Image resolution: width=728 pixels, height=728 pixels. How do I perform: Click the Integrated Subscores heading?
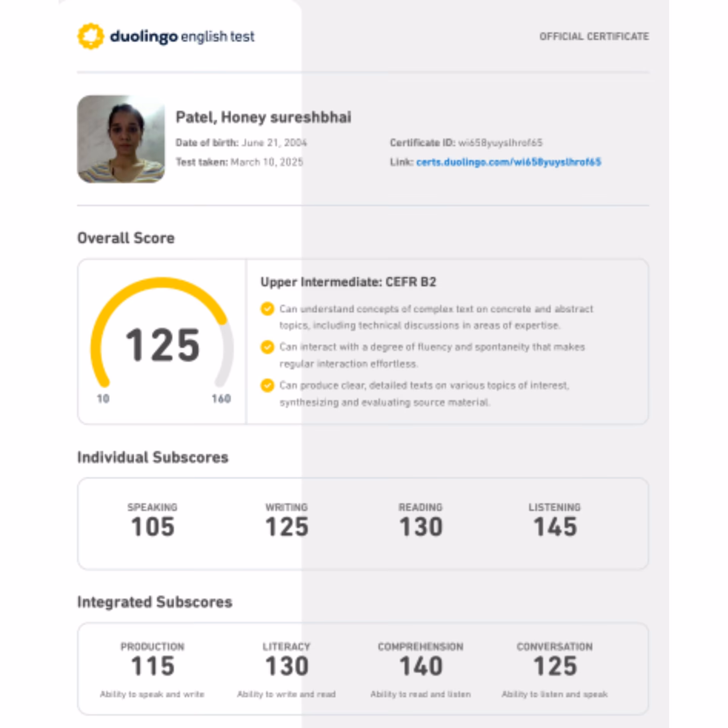155,602
